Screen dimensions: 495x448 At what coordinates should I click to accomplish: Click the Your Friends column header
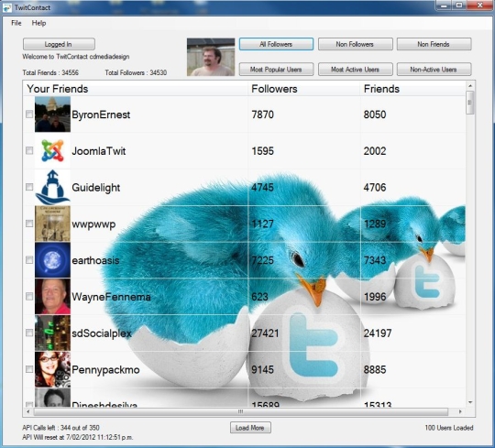tap(136, 89)
